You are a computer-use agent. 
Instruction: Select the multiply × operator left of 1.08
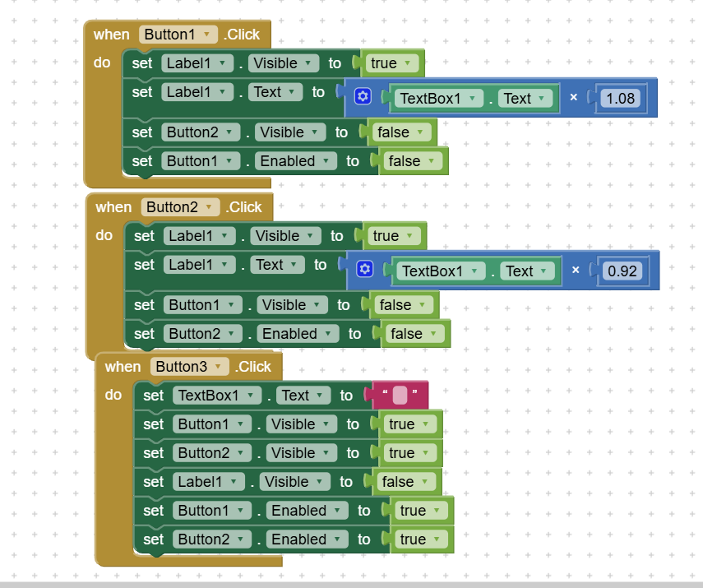(x=573, y=97)
